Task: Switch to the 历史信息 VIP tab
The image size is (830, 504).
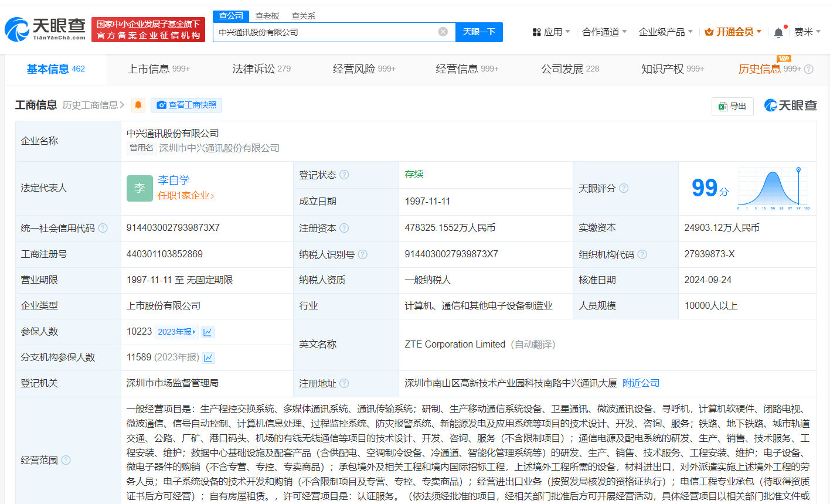Action: tap(770, 69)
